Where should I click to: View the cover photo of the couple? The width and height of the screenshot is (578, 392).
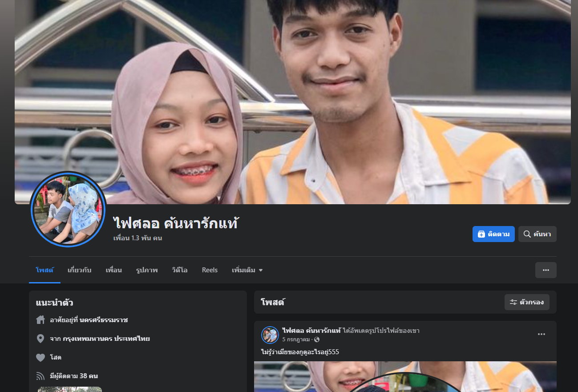293,102
